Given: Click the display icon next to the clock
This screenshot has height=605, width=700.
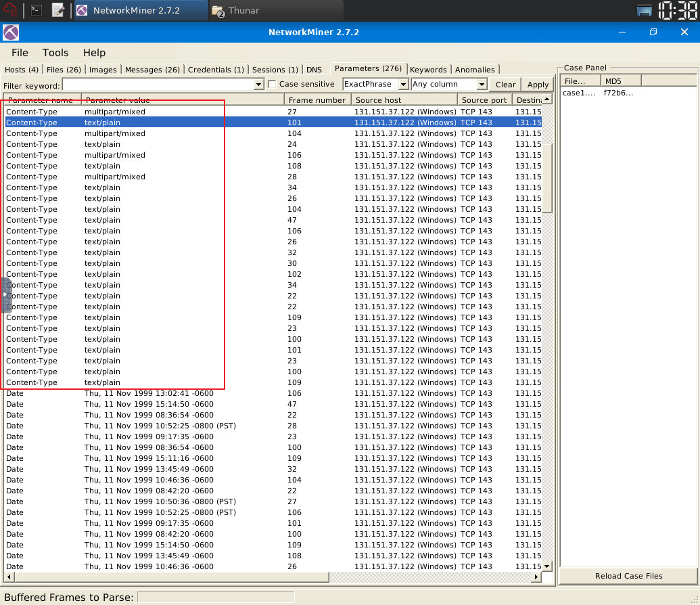Looking at the screenshot, I should tap(644, 10).
